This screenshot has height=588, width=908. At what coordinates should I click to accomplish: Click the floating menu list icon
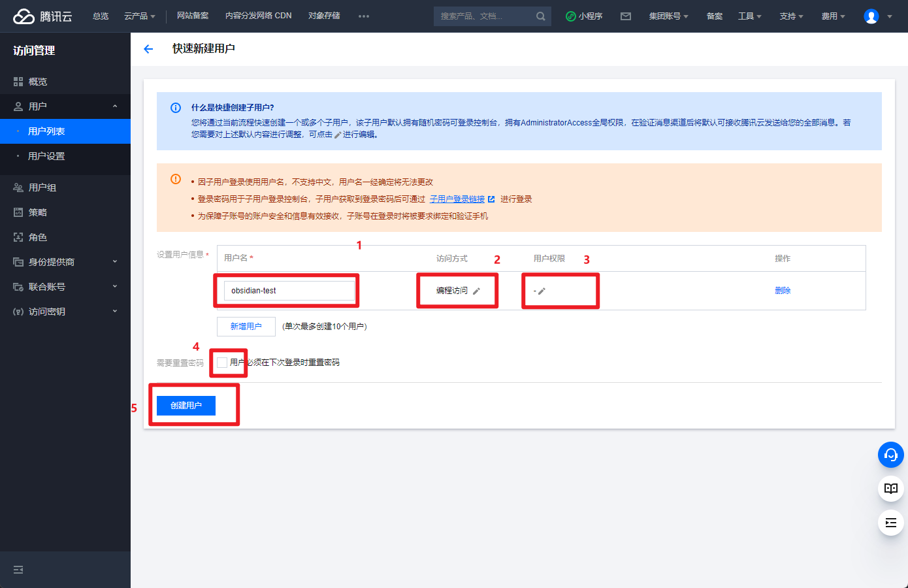coord(891,523)
